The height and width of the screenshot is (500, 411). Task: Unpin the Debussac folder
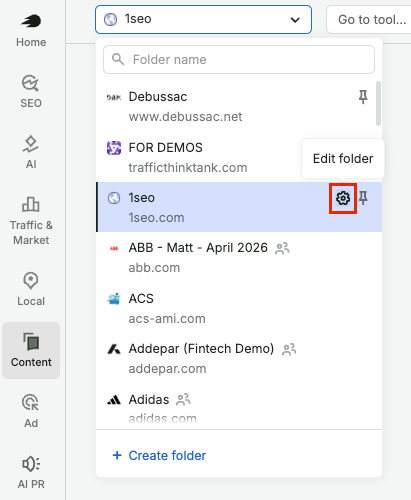click(x=363, y=97)
